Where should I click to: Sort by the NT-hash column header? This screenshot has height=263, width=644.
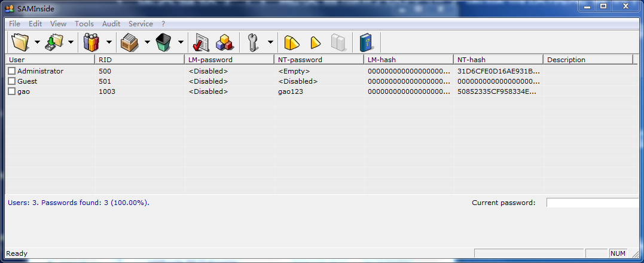click(x=498, y=60)
